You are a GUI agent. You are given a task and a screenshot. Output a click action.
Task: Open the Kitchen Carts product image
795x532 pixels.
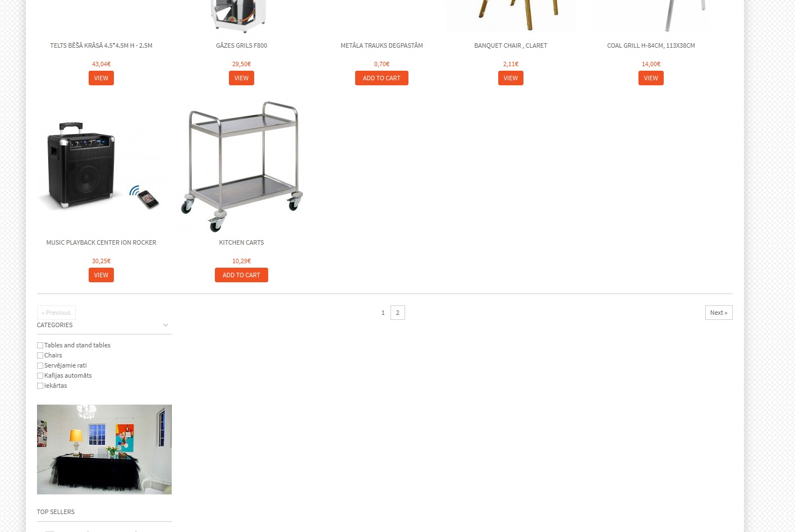[241, 166]
